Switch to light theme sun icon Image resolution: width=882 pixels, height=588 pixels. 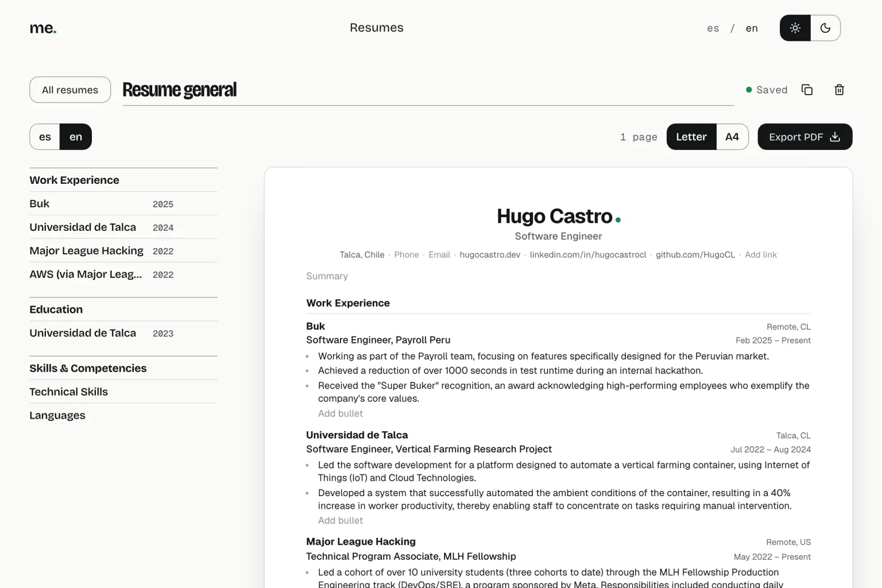795,28
